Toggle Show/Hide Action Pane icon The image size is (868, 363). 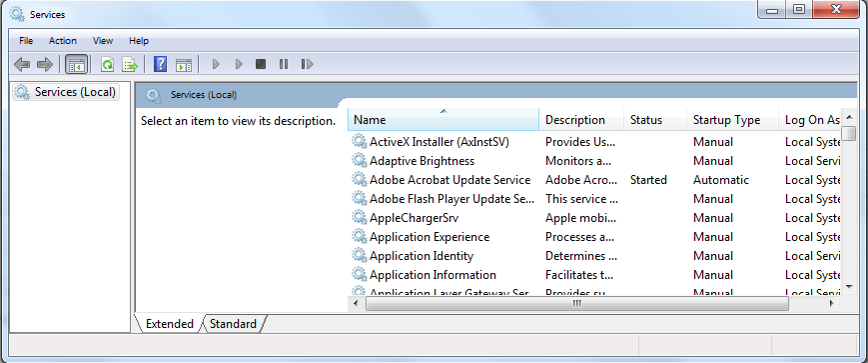(x=184, y=64)
